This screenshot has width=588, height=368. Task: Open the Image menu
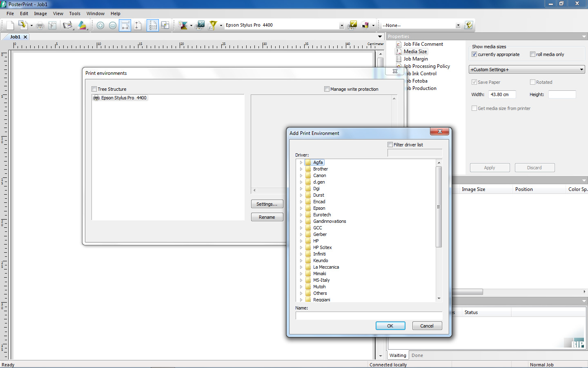click(x=40, y=13)
